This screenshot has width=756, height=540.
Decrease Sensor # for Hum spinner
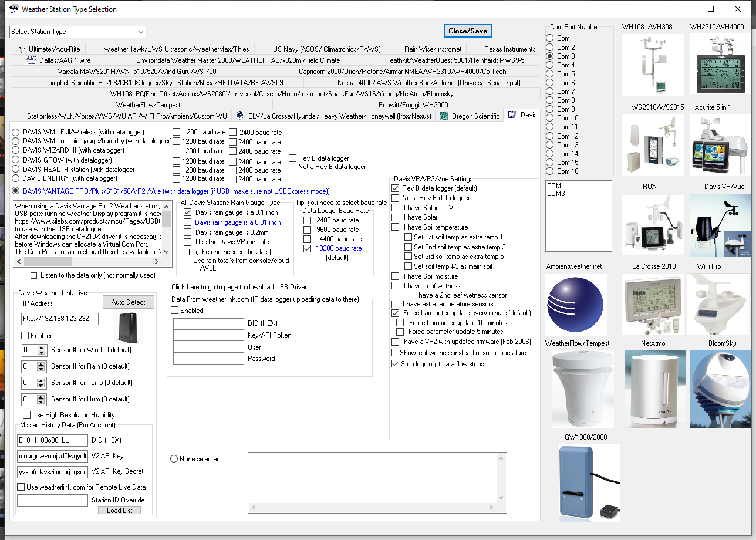point(41,401)
